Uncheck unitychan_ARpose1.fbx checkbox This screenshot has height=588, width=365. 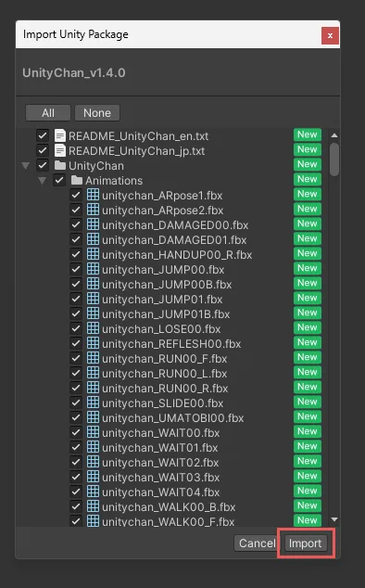(76, 195)
